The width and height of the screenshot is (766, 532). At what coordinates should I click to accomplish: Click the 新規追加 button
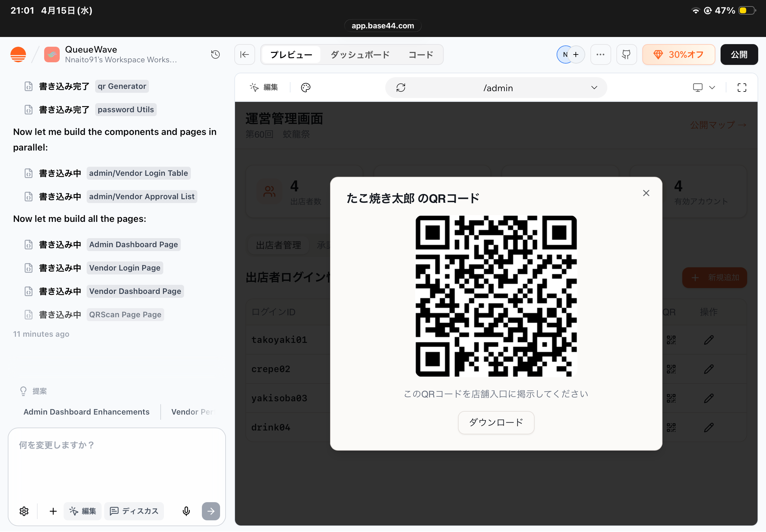pos(714,278)
